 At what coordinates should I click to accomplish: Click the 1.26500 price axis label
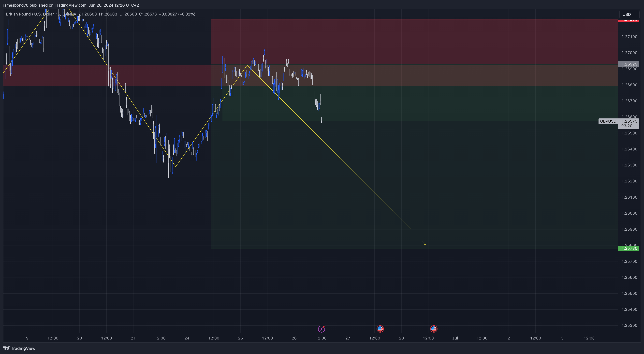tap(629, 133)
